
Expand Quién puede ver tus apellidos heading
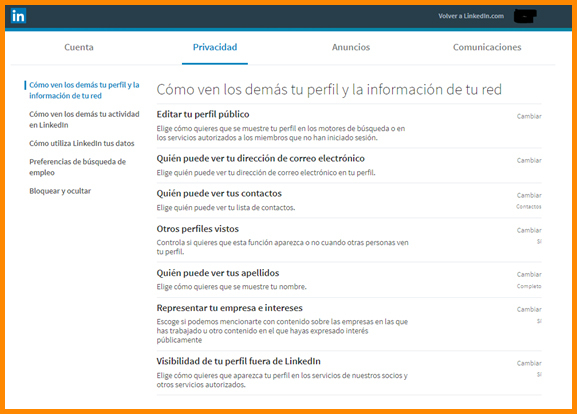[x=218, y=273]
